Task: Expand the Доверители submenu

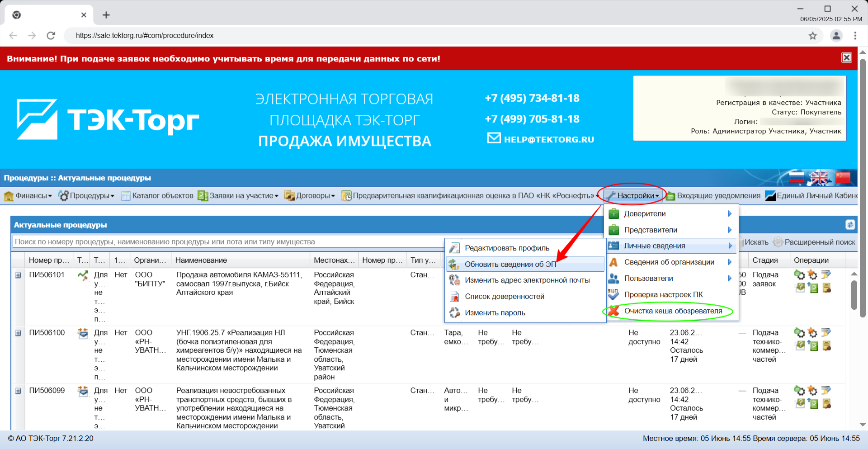Action: pos(671,214)
